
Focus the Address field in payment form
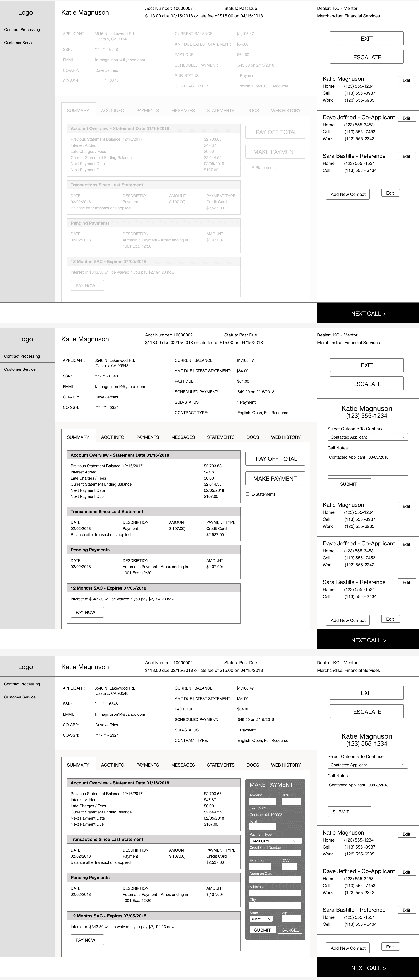coord(275,893)
